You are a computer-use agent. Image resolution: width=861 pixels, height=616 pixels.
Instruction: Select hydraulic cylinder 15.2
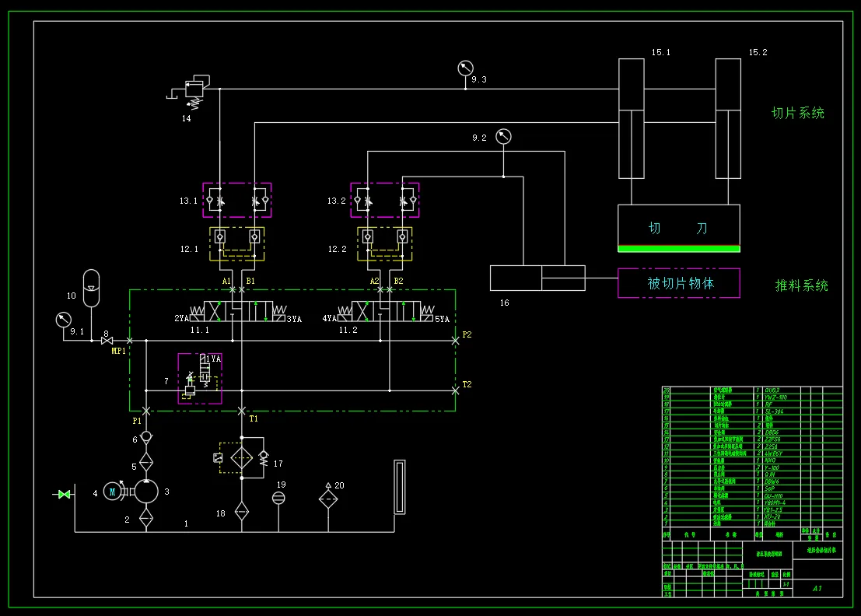coord(728,118)
